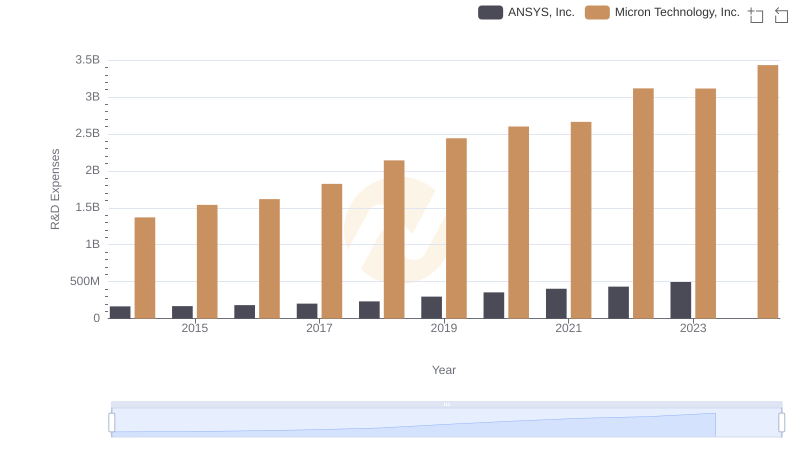Select the tallest Micron bar at far right
The height and width of the screenshot is (461, 800).
tap(767, 192)
